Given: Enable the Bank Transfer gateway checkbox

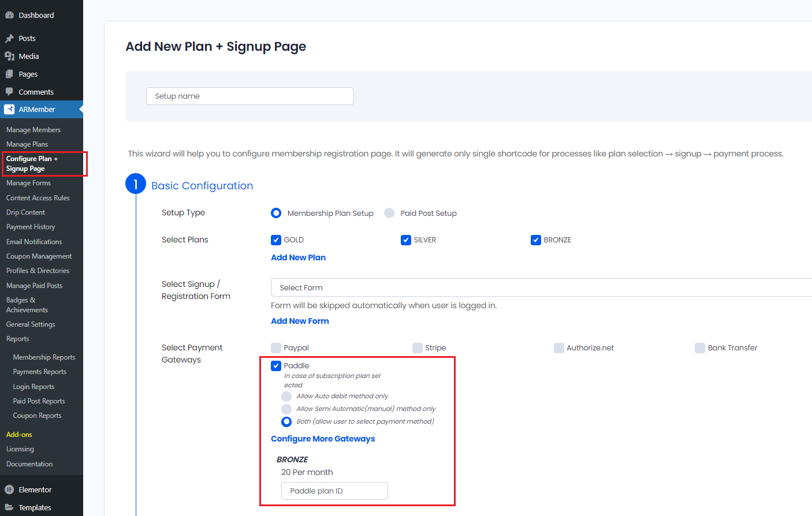Looking at the screenshot, I should click(700, 347).
